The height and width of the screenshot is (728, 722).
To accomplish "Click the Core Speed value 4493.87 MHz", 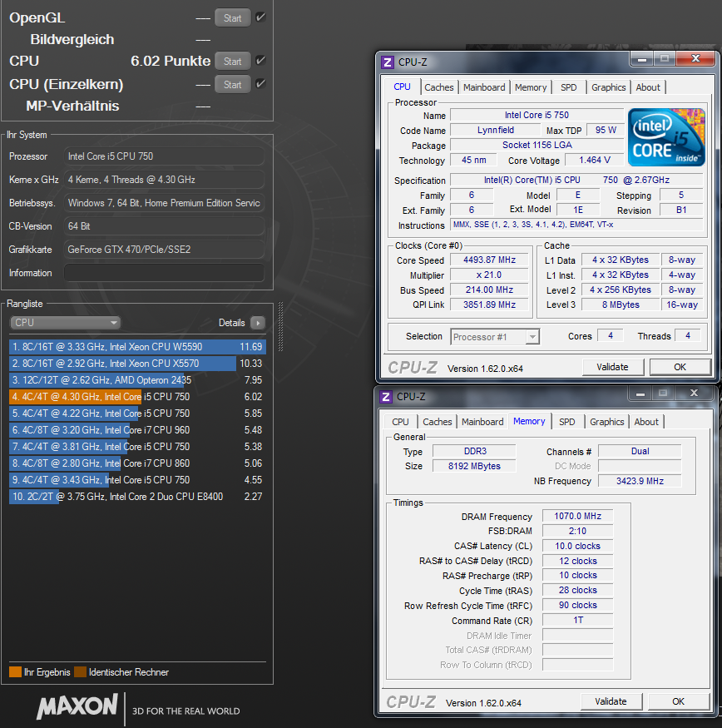I will (x=489, y=260).
